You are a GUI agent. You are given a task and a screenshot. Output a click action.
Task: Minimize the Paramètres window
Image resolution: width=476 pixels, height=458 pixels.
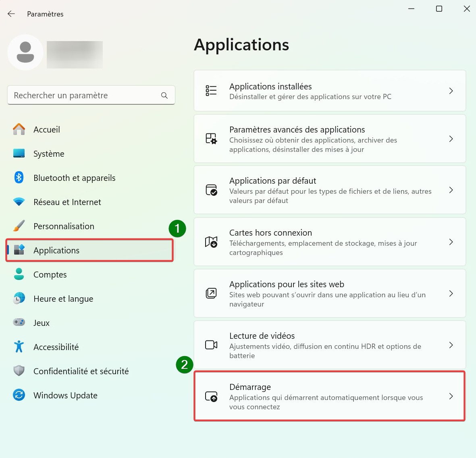[x=412, y=9]
